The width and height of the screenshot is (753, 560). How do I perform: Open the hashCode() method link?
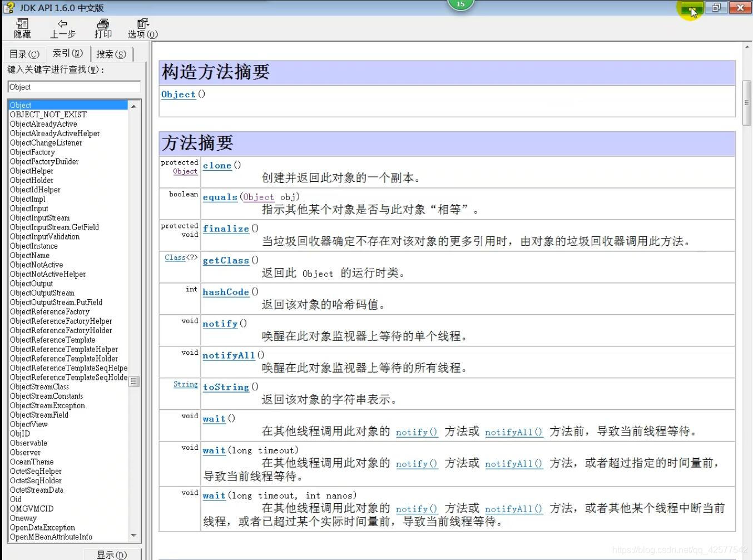point(226,292)
